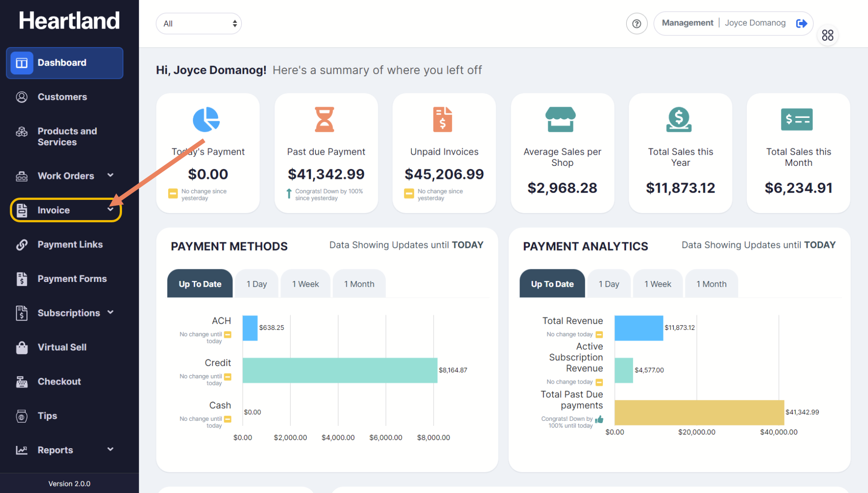The width and height of the screenshot is (868, 493).
Task: Expand the Reports submenu chevron
Action: tap(110, 450)
